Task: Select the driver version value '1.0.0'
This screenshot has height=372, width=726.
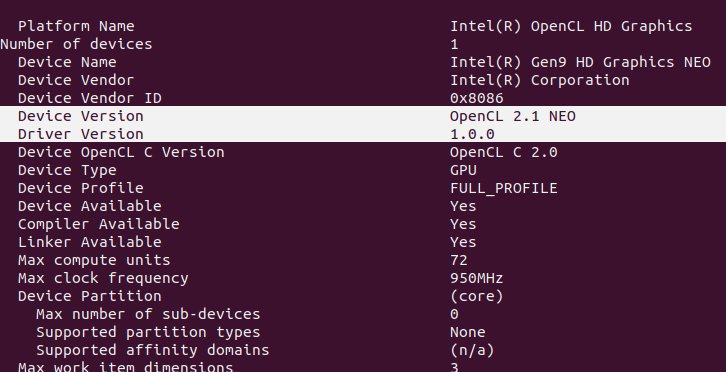Action: coord(472,134)
